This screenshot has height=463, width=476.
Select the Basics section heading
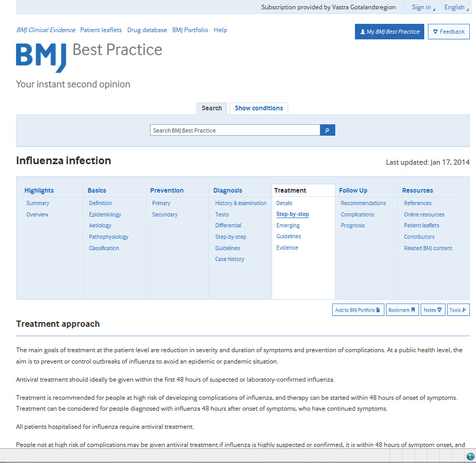[97, 191]
